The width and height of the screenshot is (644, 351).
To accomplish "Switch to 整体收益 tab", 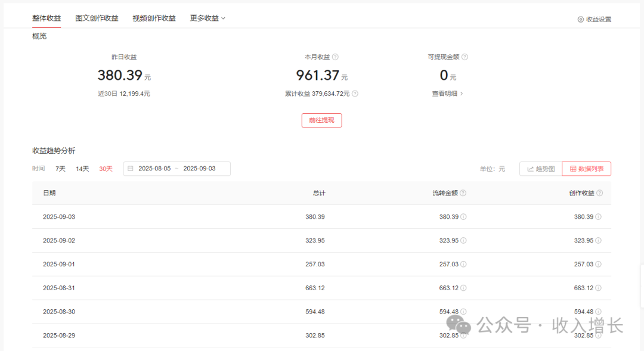I will pyautogui.click(x=47, y=18).
